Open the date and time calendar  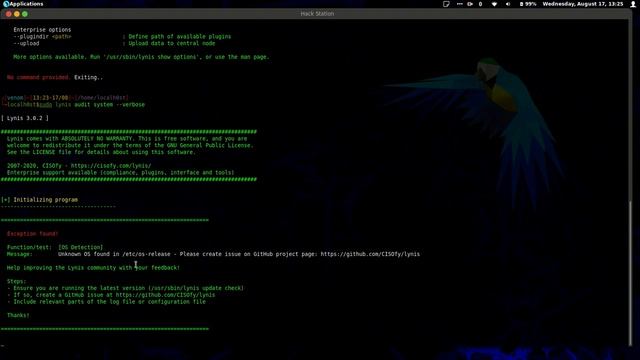click(x=583, y=4)
